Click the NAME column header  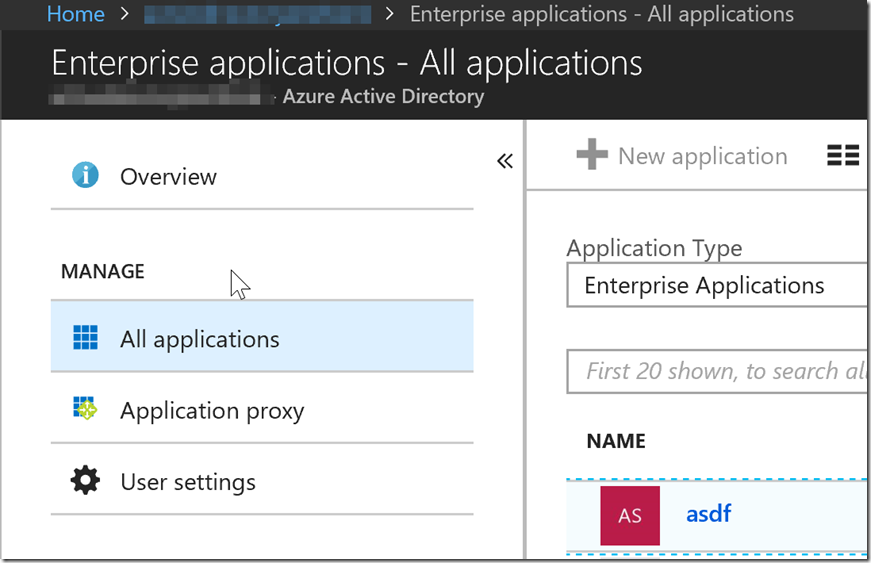click(x=616, y=441)
